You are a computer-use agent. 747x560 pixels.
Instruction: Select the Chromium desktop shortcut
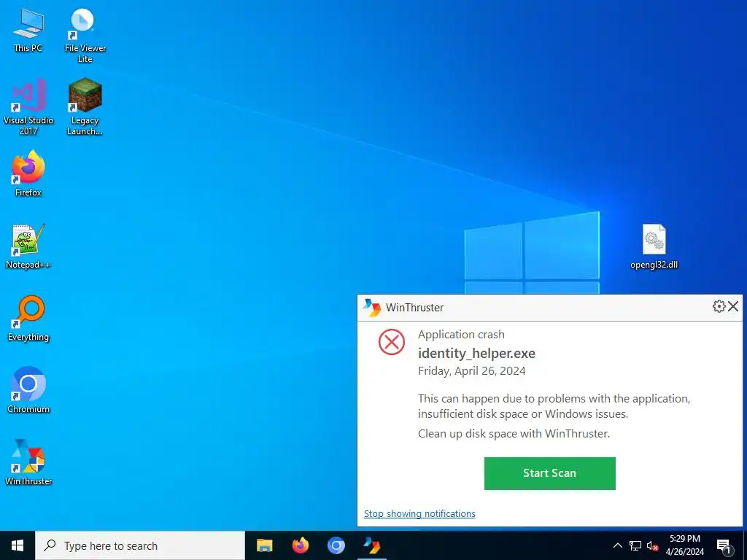pos(28,391)
